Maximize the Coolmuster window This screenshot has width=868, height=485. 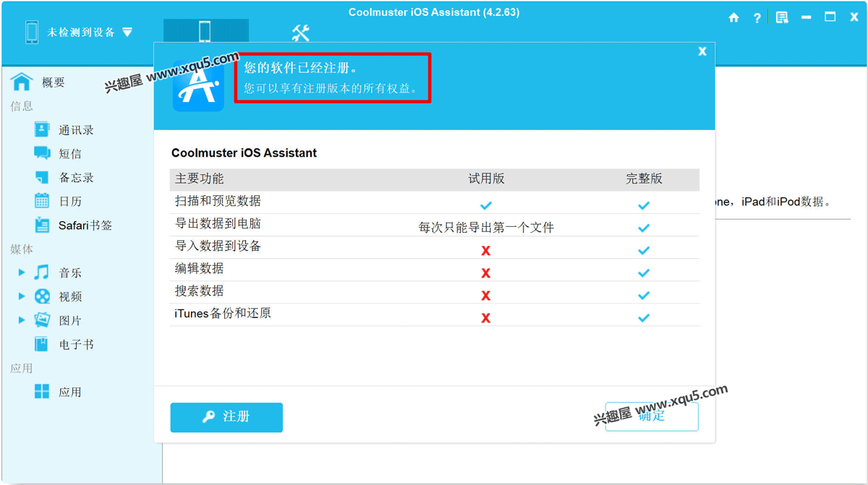(x=830, y=17)
